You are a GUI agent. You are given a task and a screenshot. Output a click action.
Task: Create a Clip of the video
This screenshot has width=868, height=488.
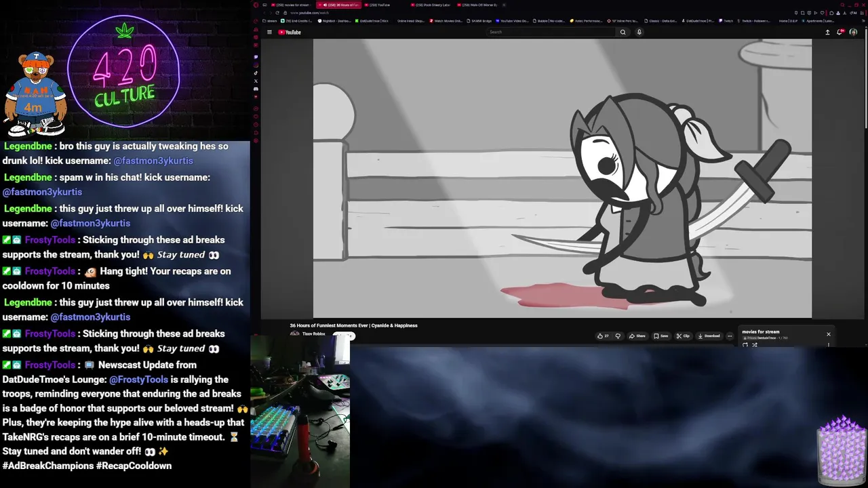pyautogui.click(x=683, y=336)
